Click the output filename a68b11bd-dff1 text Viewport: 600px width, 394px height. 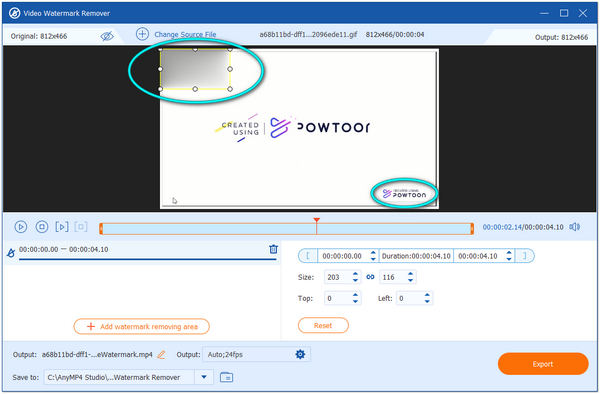[x=97, y=355]
